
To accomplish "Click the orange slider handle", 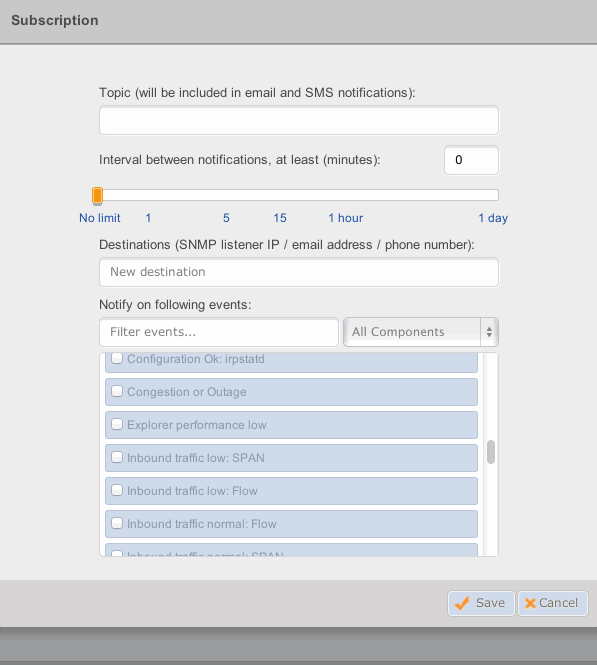I will (x=98, y=196).
